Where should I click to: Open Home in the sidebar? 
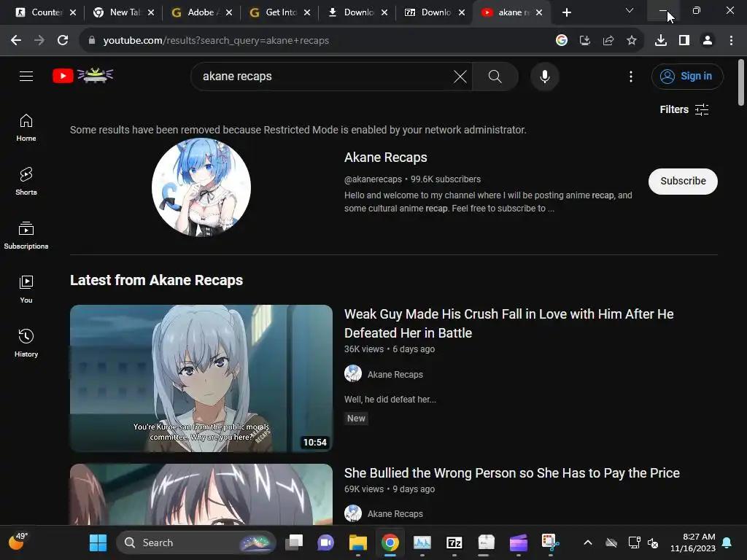(26, 128)
